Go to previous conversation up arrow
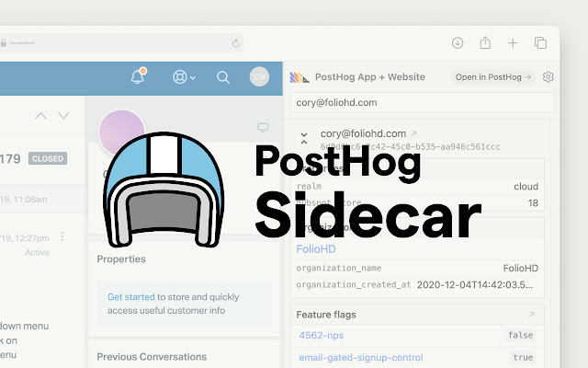 coord(40,116)
